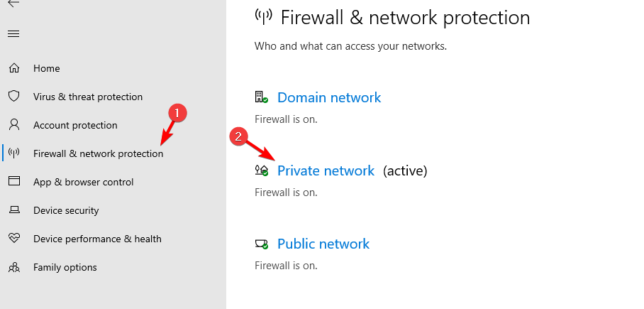Click the Device performance heart icon
The width and height of the screenshot is (644, 309).
(14, 238)
